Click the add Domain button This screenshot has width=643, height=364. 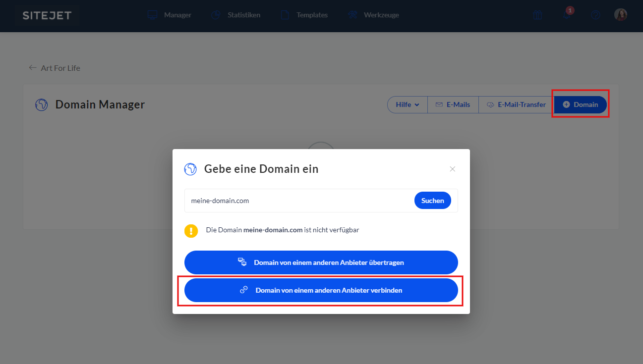click(580, 104)
